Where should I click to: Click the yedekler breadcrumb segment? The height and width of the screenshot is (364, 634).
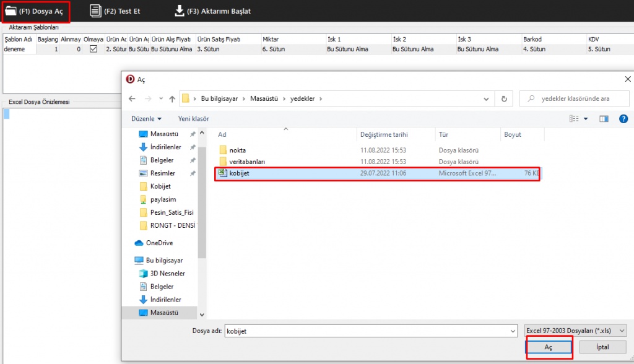click(302, 98)
